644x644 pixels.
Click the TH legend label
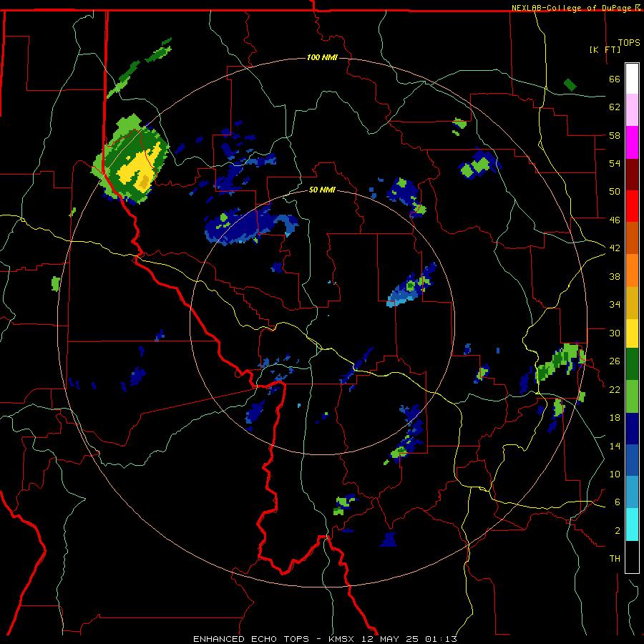(615, 559)
